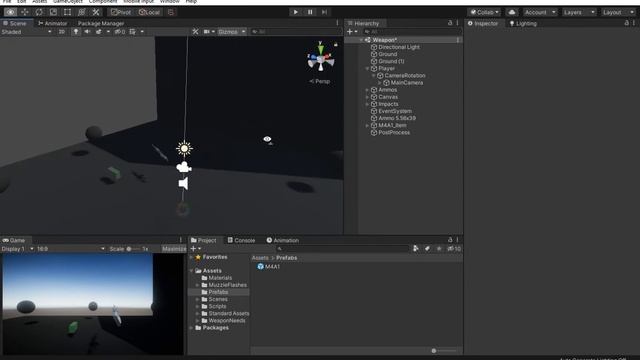Switch to the Animation tab
Screen dimensions: 640x360
tap(282, 240)
